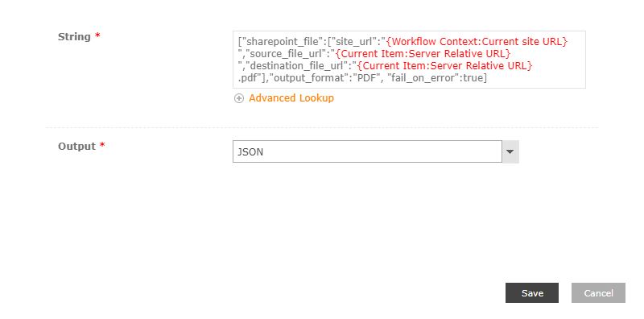Place cursor on "output_format":"PDF" text
Image resolution: width=644 pixels, height=319 pixels.
point(327,77)
